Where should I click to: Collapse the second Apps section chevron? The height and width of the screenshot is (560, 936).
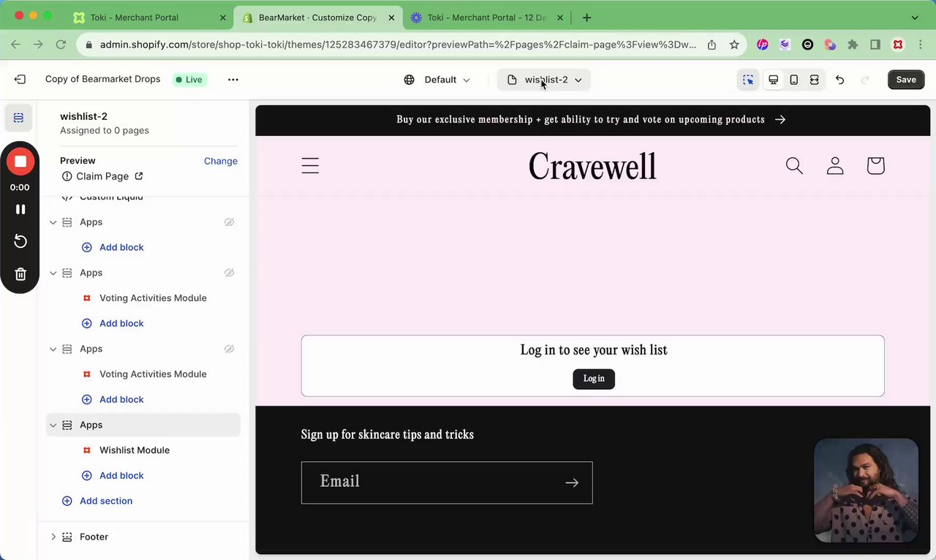coord(53,273)
